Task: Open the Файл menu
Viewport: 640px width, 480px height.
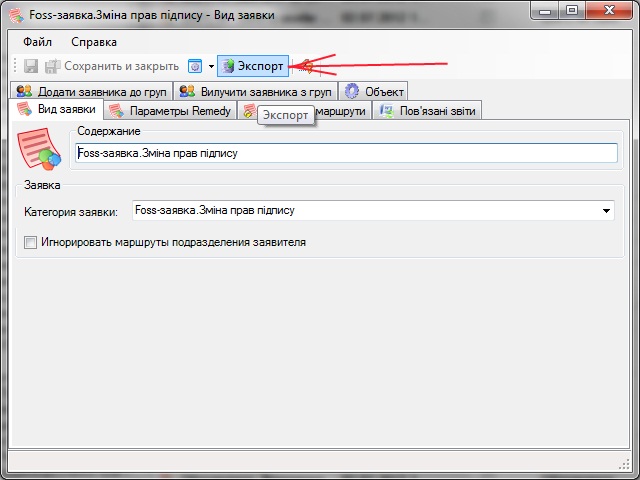Action: tap(37, 42)
